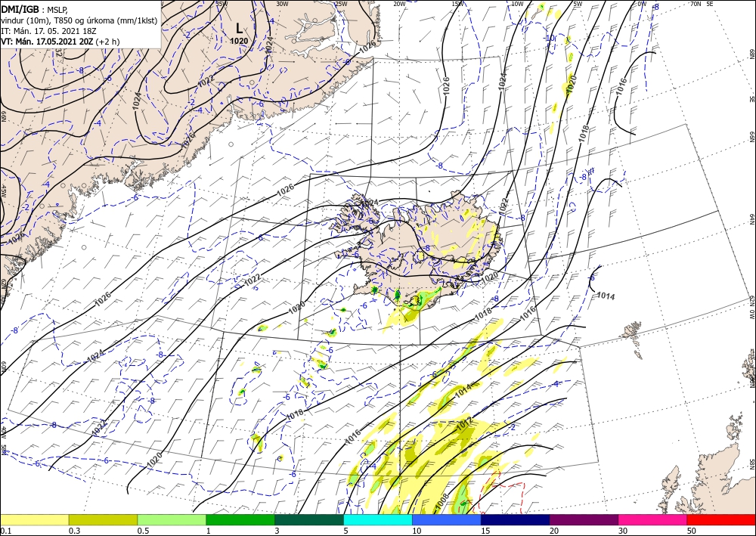This screenshot has width=756, height=536.
Task: Click the 20W longitude label
Action: tap(399, 3)
